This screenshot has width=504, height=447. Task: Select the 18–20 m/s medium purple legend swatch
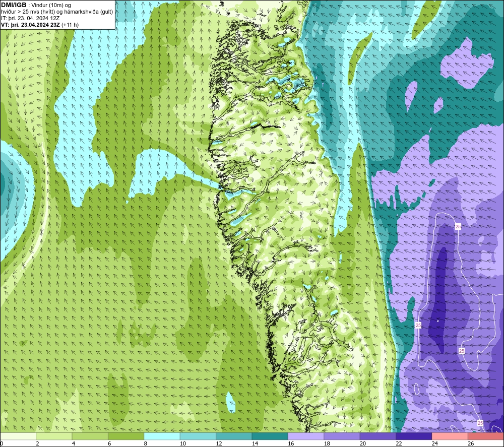click(x=342, y=436)
